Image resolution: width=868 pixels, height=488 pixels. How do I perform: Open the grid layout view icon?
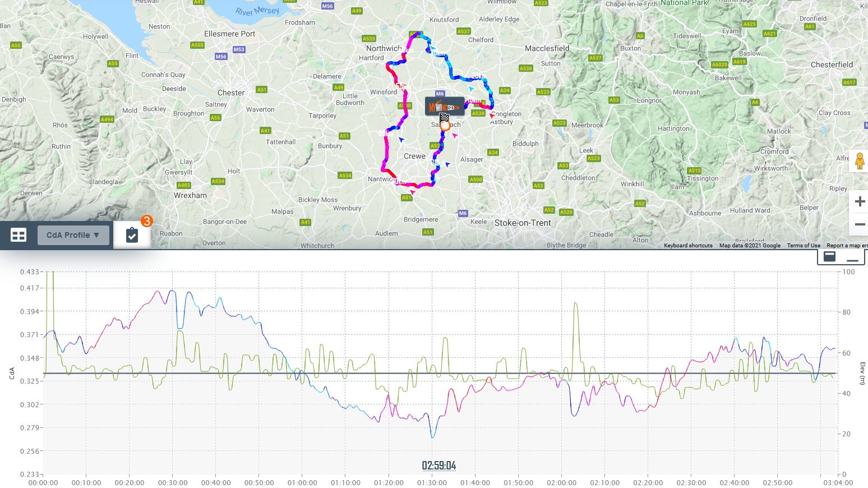(x=19, y=235)
